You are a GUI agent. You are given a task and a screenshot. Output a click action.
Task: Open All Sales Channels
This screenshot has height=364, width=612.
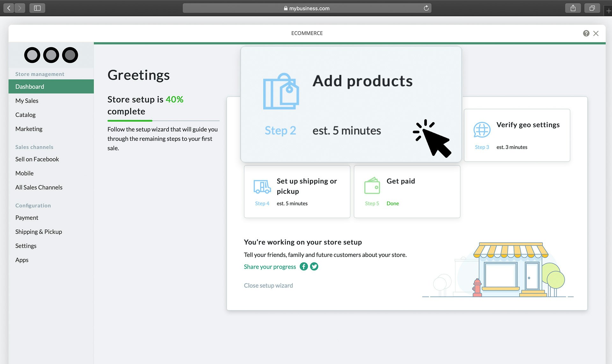pos(39,187)
